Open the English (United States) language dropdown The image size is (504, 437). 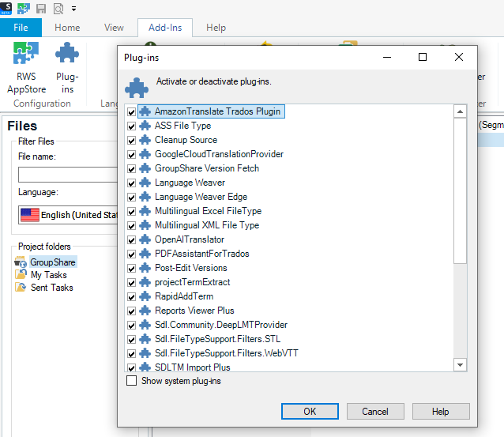(x=68, y=215)
